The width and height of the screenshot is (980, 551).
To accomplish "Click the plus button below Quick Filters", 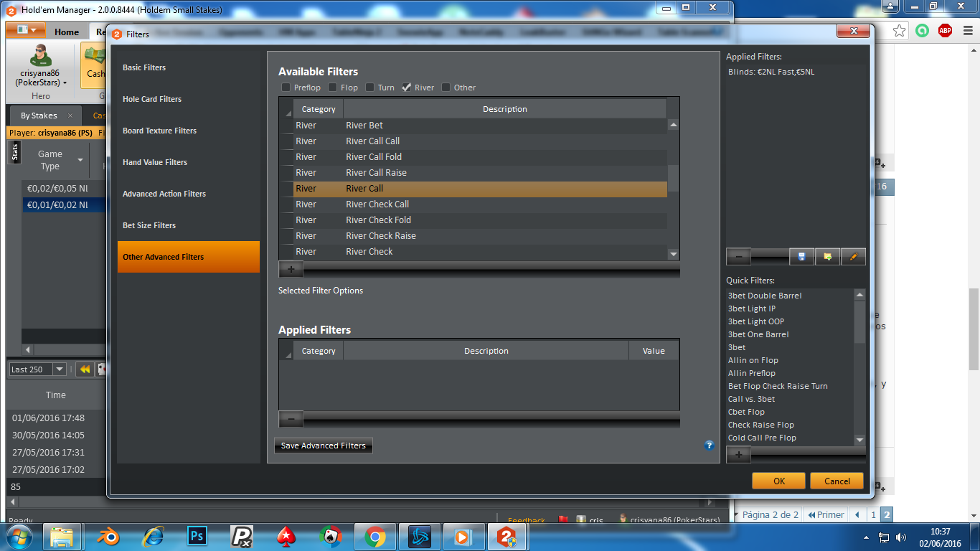I will 738,454.
